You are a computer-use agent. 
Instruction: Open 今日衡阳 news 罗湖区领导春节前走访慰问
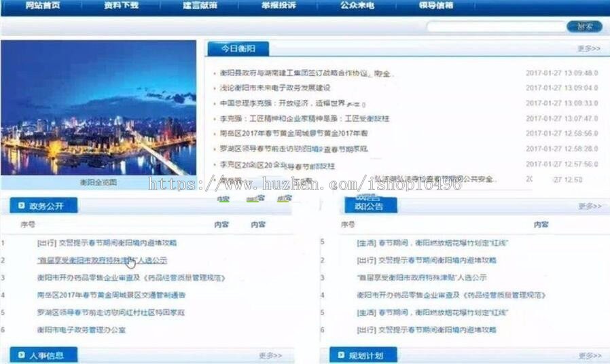pos(293,149)
